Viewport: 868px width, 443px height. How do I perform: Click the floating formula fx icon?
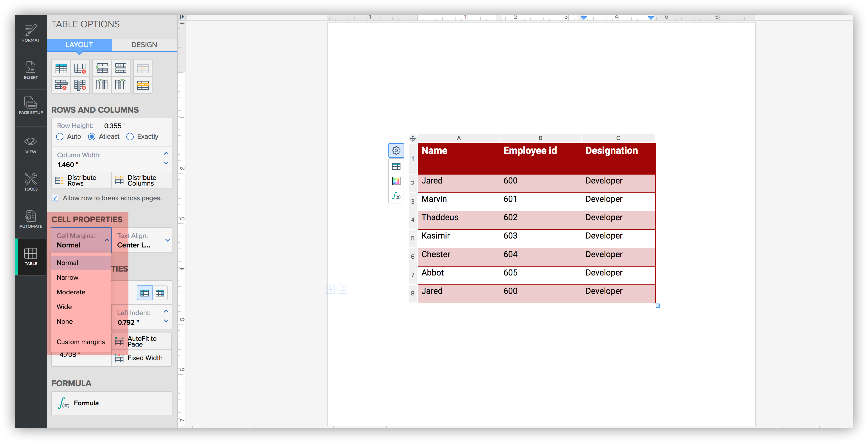click(396, 196)
